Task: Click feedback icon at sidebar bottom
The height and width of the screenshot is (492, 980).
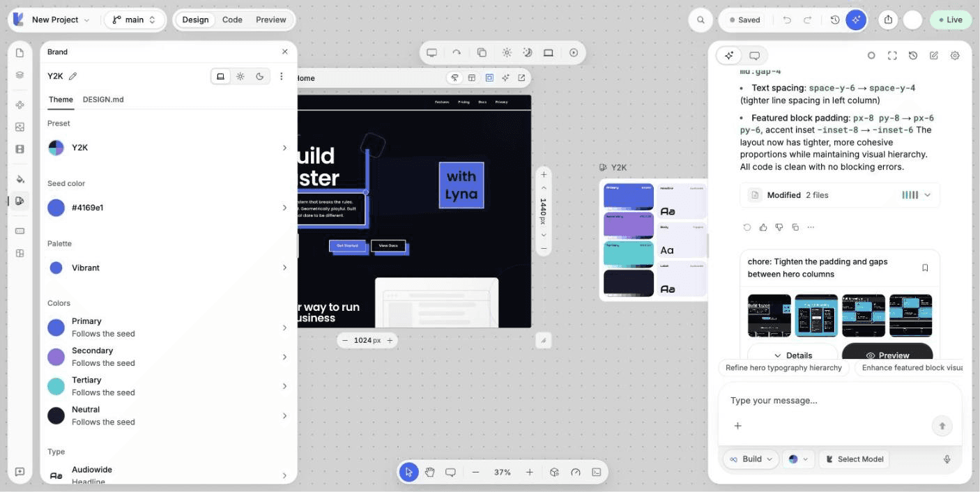Action: (20, 472)
